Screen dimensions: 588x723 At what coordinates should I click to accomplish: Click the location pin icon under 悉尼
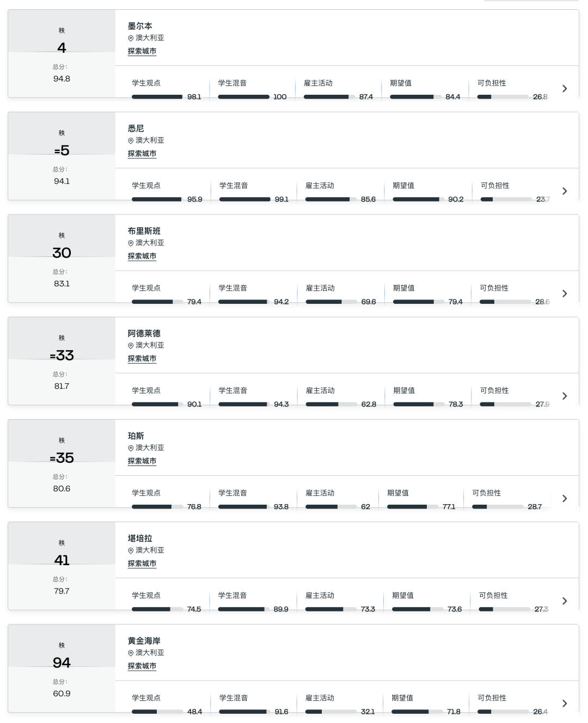point(131,140)
